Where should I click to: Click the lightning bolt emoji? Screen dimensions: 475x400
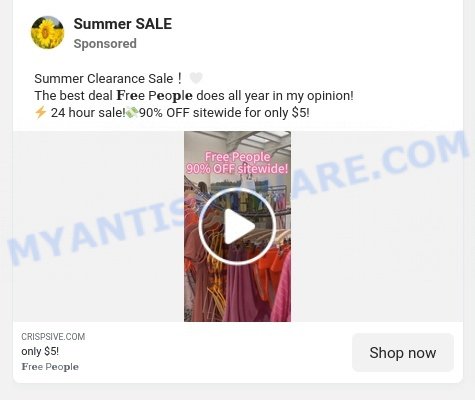coord(41,112)
